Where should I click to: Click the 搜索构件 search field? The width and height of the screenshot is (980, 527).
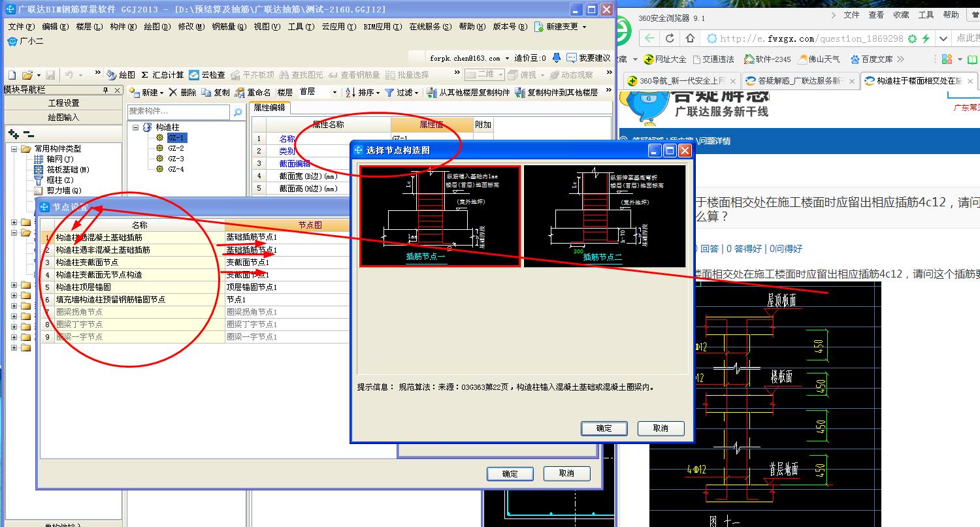coord(180,112)
